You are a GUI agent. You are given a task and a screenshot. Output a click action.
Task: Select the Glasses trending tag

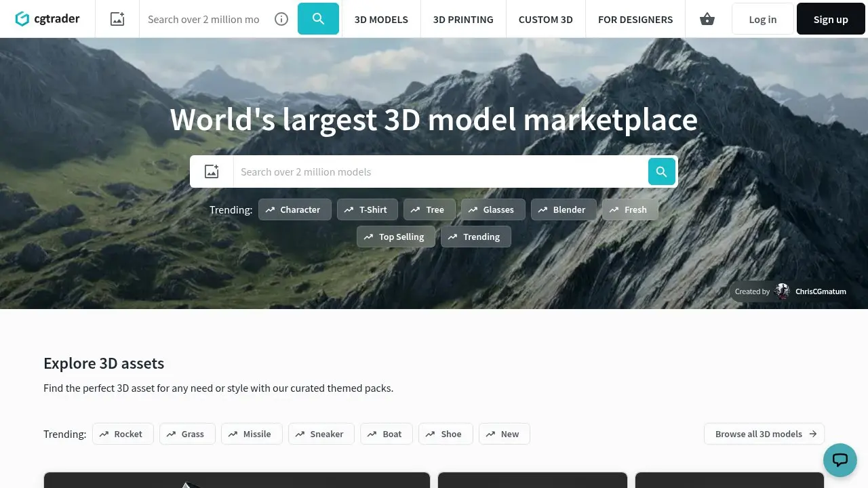(493, 209)
